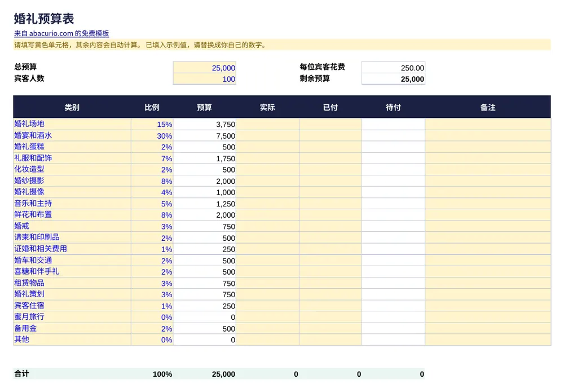Select the 婚礼场地 category cell
564x392 pixels.
(72, 124)
